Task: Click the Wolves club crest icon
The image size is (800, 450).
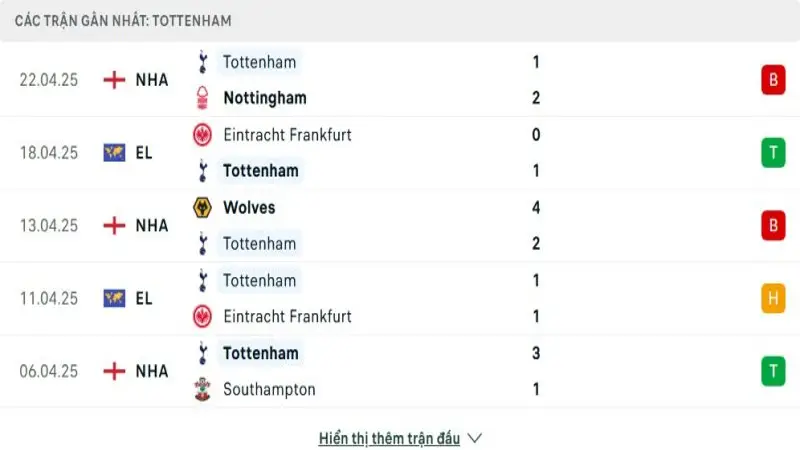Action: click(203, 208)
